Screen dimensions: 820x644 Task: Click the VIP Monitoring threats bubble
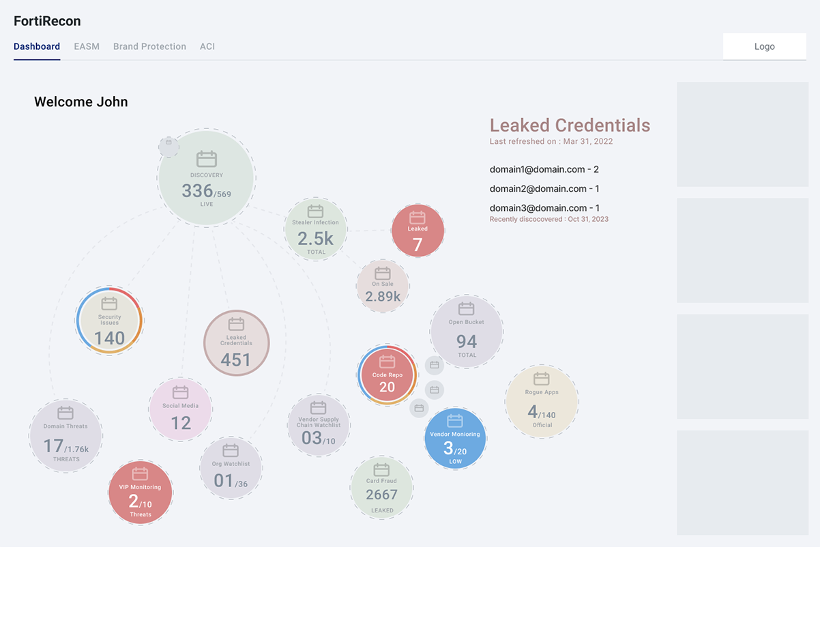[141, 493]
